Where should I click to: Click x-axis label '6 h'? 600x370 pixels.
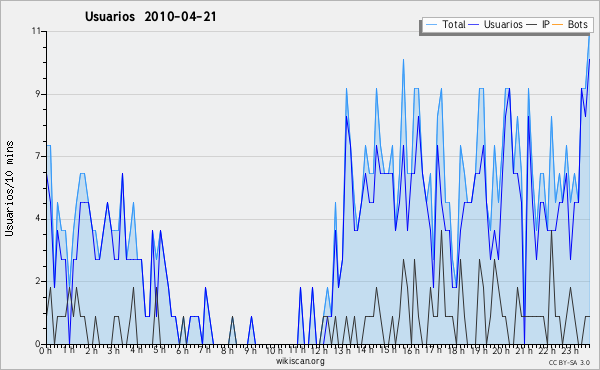coord(182,350)
